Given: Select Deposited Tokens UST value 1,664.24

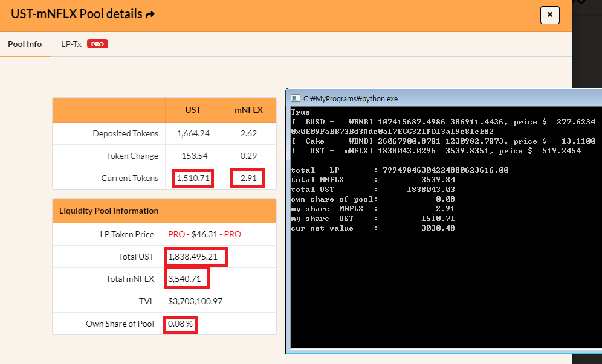Looking at the screenshot, I should click(193, 133).
